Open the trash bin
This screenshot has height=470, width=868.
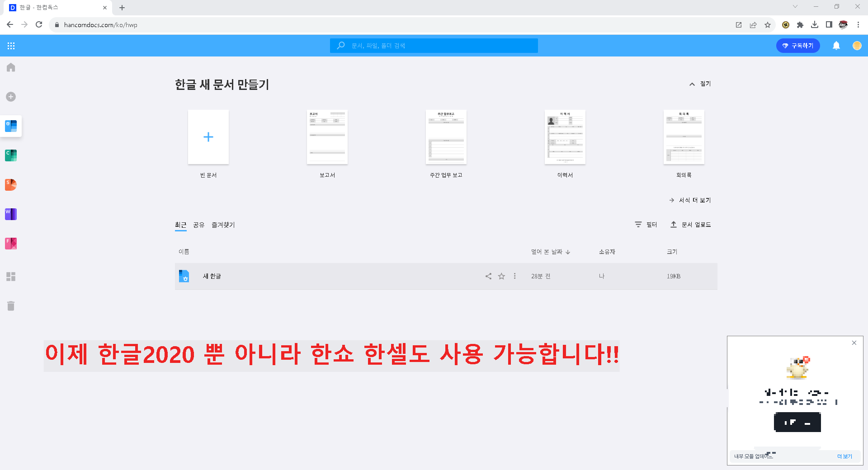(x=11, y=306)
